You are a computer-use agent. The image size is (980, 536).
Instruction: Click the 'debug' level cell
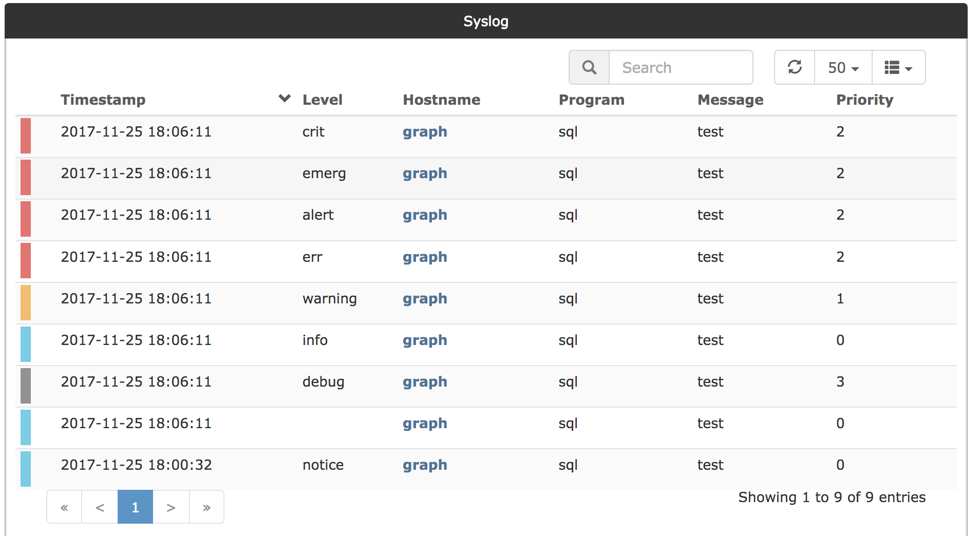click(324, 382)
